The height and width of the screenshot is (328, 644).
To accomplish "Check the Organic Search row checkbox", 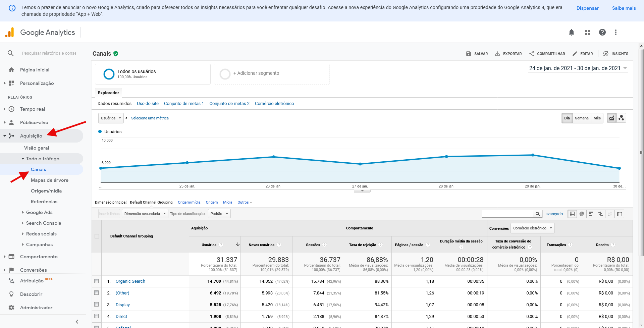I will point(97,281).
